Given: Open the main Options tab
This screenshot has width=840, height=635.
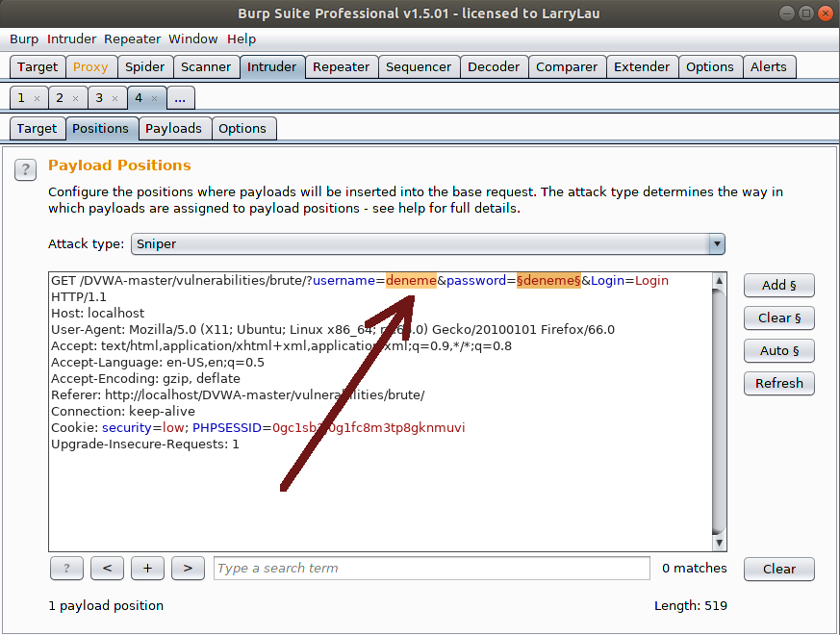Looking at the screenshot, I should 710,67.
